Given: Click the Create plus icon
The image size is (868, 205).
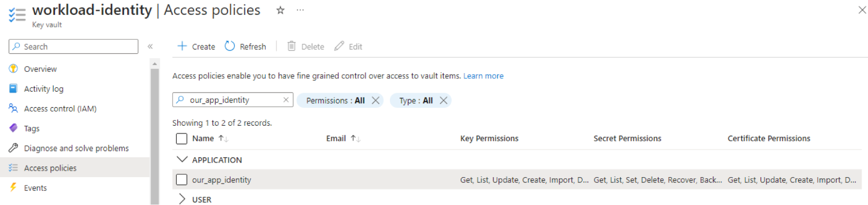Looking at the screenshot, I should tap(182, 46).
